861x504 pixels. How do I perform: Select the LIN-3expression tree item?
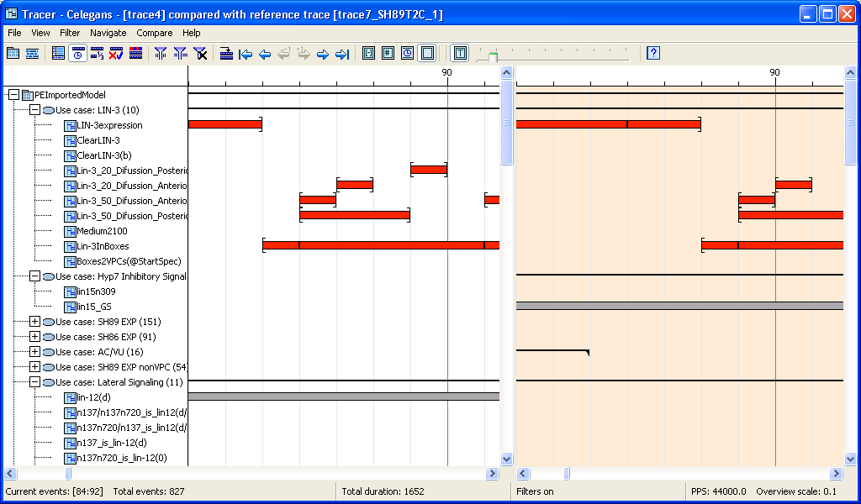(x=109, y=125)
